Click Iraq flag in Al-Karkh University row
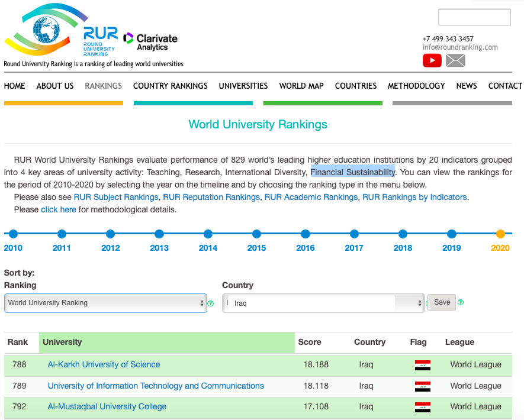The width and height of the screenshot is (524, 420). (x=422, y=365)
